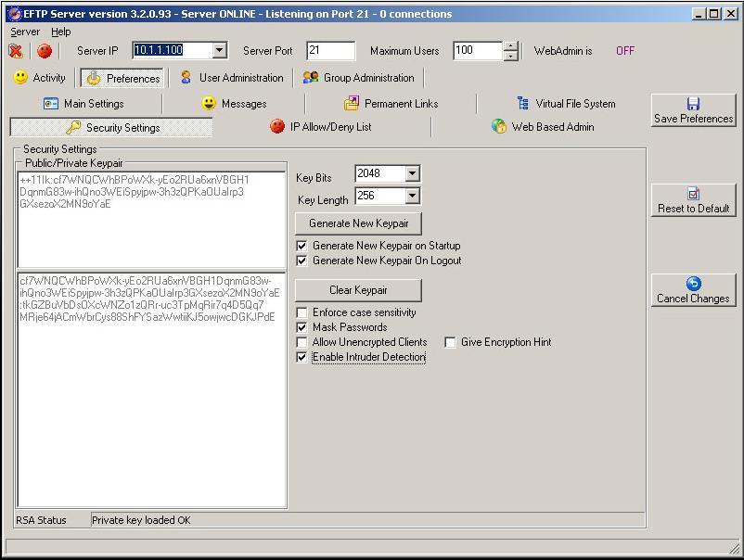Viewport: 744px width, 560px height.
Task: Expand the Server IP dropdown
Action: coord(219,50)
